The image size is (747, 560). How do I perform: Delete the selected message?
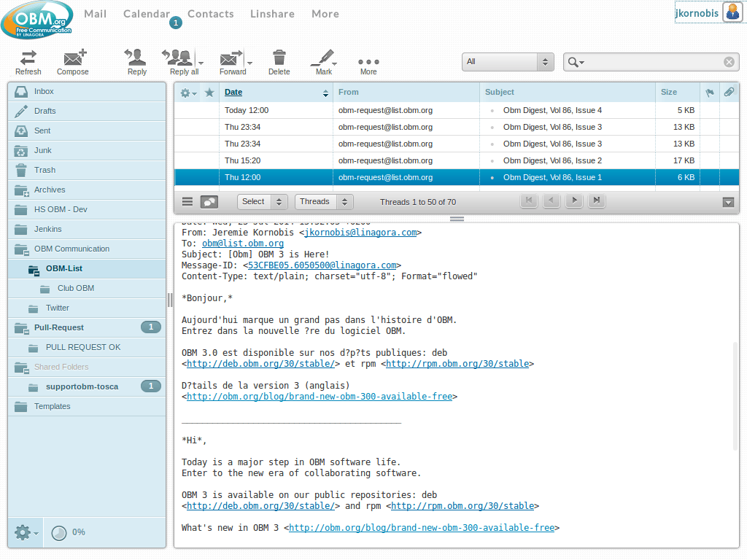click(x=279, y=63)
